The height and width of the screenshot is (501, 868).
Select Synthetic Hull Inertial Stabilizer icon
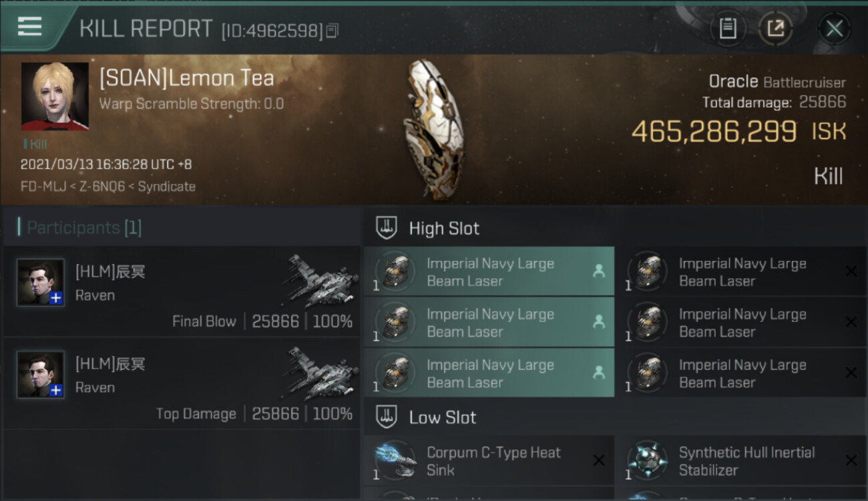pyautogui.click(x=648, y=460)
